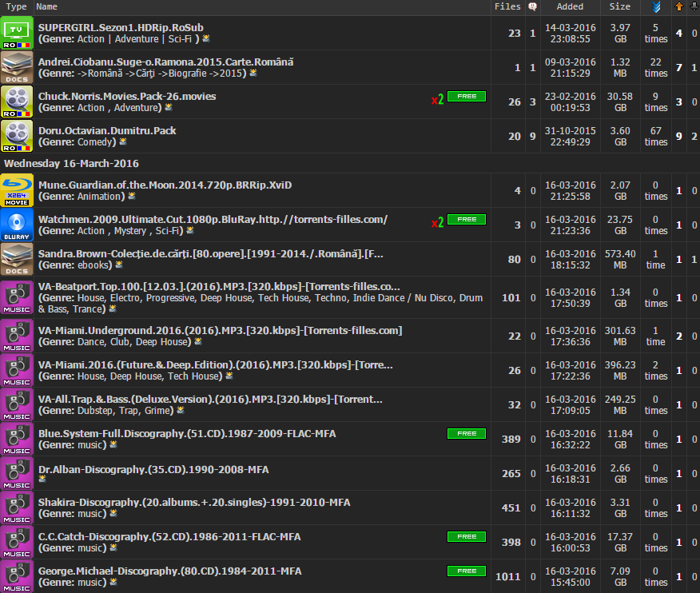This screenshot has height=593, width=700.
Task: Open Mune.Guardian.of.the.Moon.2014 torrent
Action: coord(165,185)
